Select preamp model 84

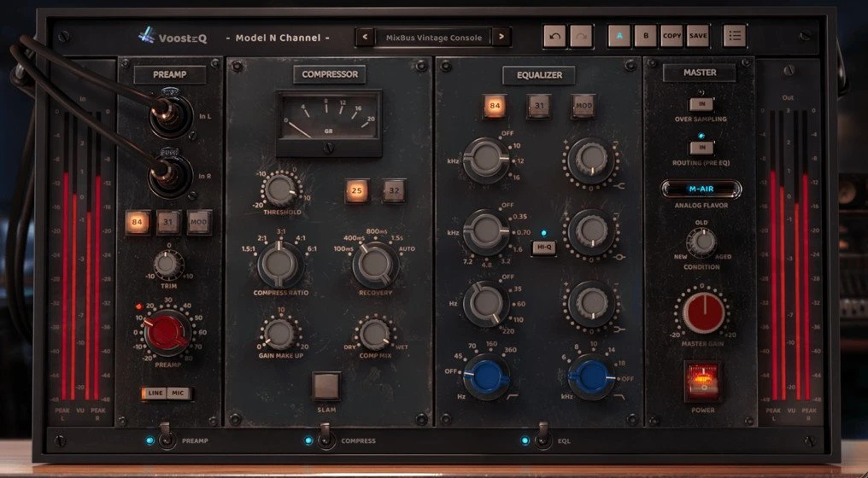(x=138, y=223)
